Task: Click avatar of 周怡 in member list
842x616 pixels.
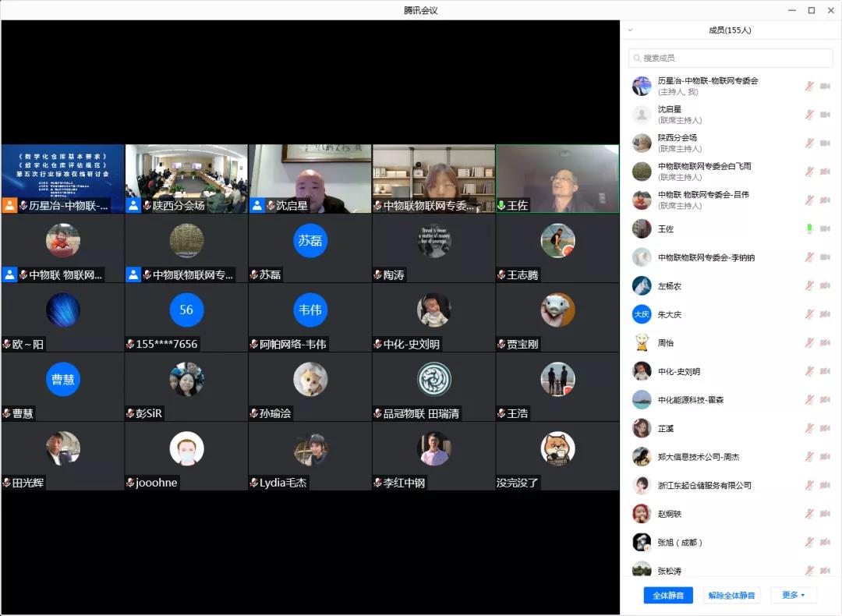Action: [642, 342]
